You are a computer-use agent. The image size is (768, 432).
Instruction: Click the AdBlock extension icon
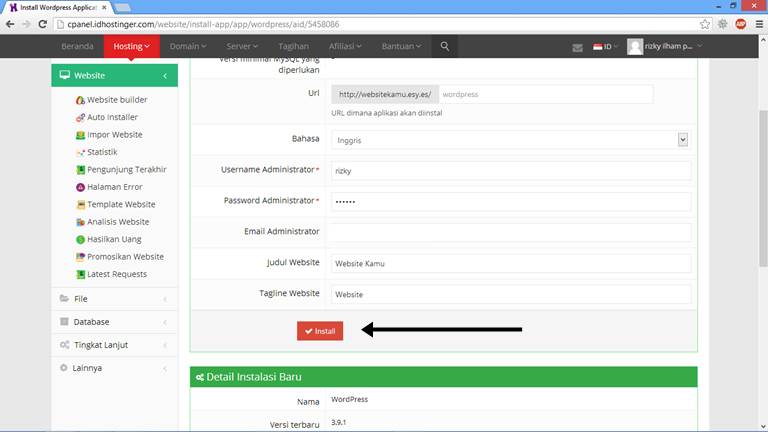pos(741,24)
